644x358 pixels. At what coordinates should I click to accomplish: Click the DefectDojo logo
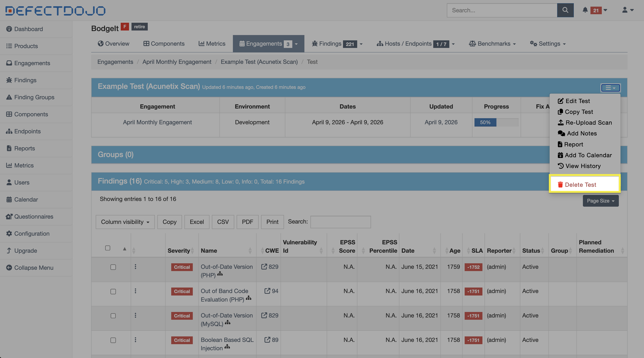pos(55,11)
